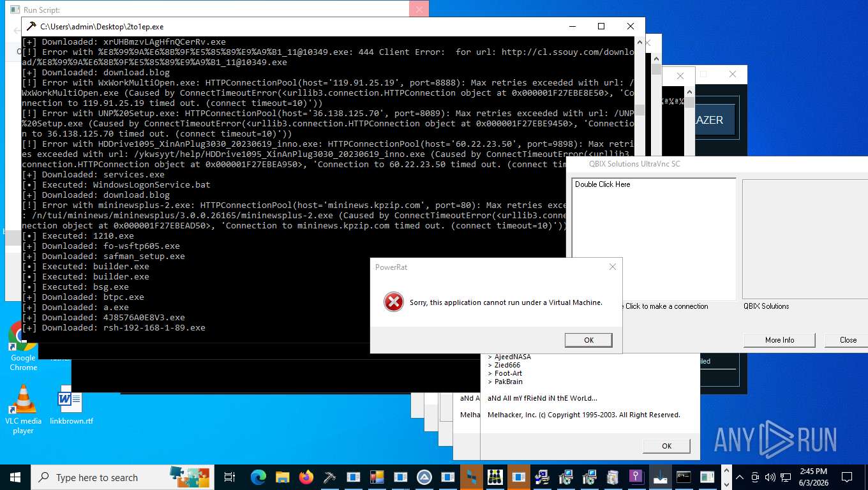Click the 'Downloaded: rsh-192-168-1-89.exe' console line

114,327
